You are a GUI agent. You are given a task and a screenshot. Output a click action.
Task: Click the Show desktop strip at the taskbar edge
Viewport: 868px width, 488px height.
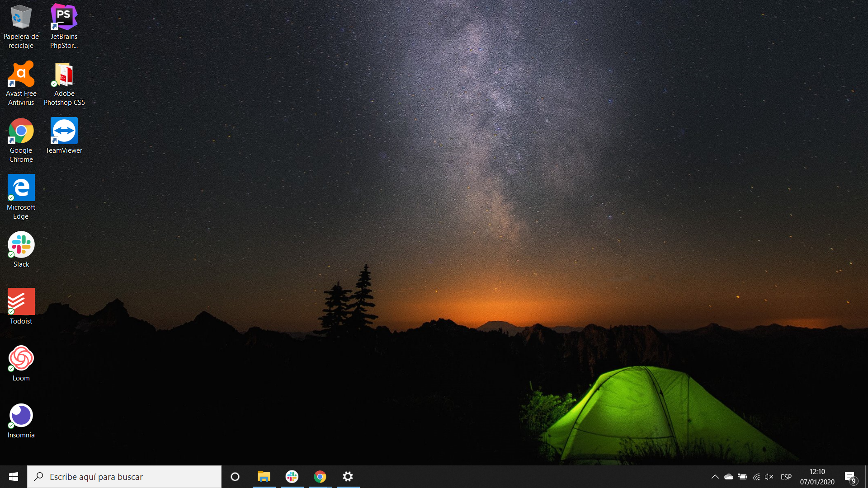point(866,477)
